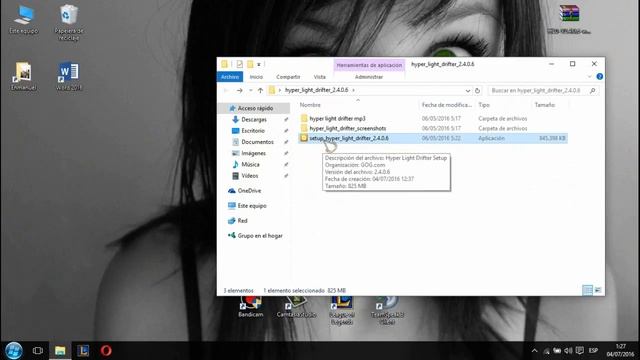640x360 pixels.
Task: Click Herramientas de aplicación contextual tab
Action: [369, 65]
